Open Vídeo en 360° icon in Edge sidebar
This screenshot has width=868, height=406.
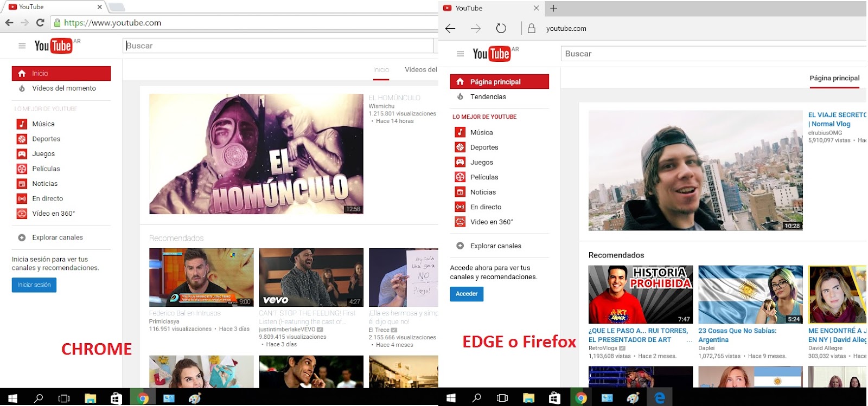point(460,222)
